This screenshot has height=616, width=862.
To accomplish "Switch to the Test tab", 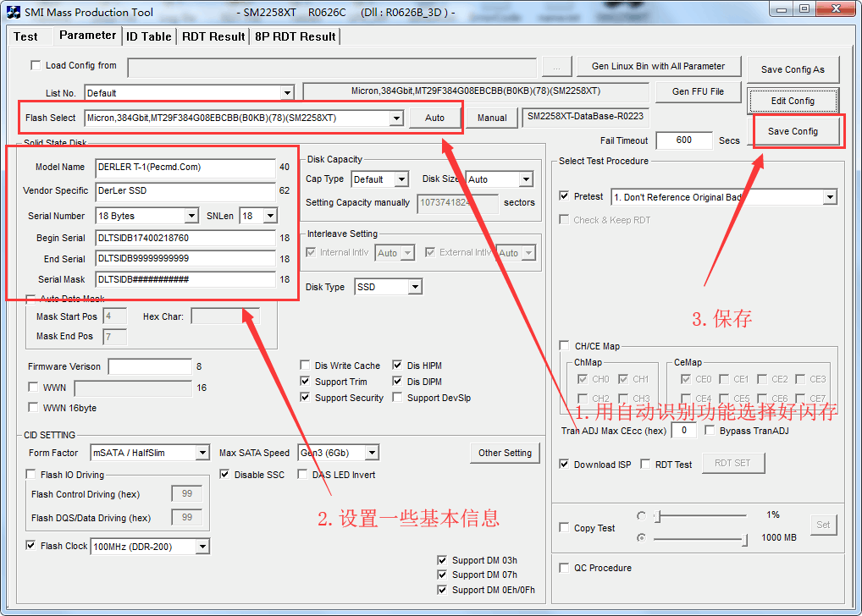I will 25,36.
